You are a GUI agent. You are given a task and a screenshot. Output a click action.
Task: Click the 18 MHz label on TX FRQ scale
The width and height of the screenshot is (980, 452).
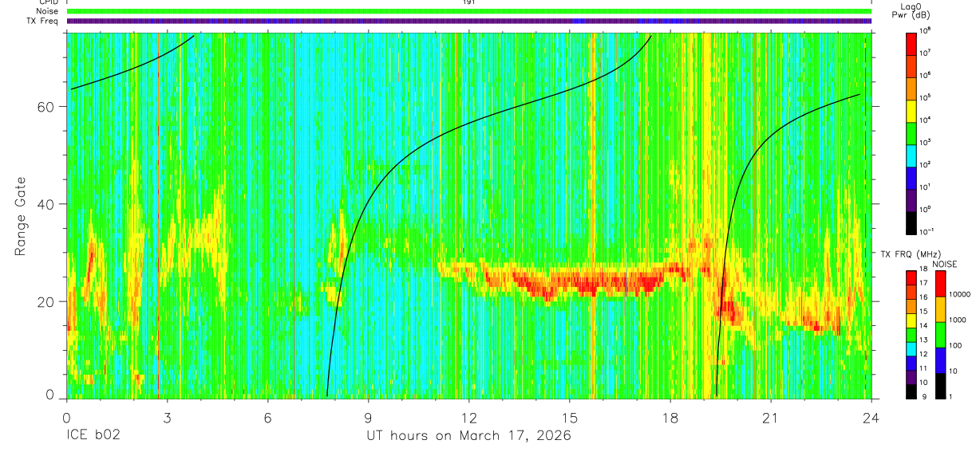[924, 269]
